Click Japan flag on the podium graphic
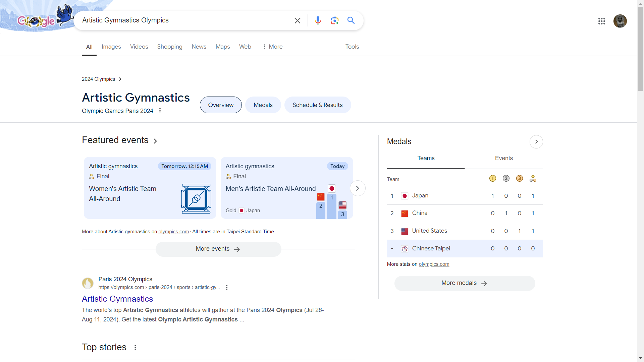Screen dimensions: 644x362 (332, 189)
